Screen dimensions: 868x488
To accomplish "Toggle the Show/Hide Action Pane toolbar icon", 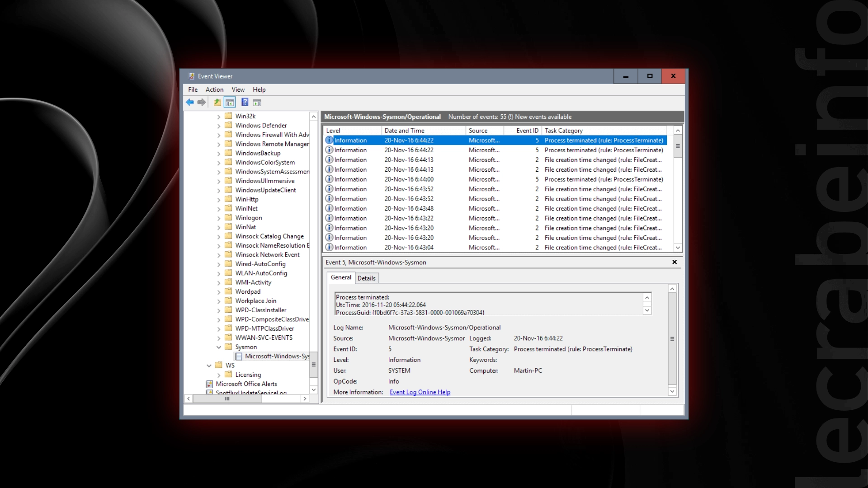I will [x=257, y=103].
